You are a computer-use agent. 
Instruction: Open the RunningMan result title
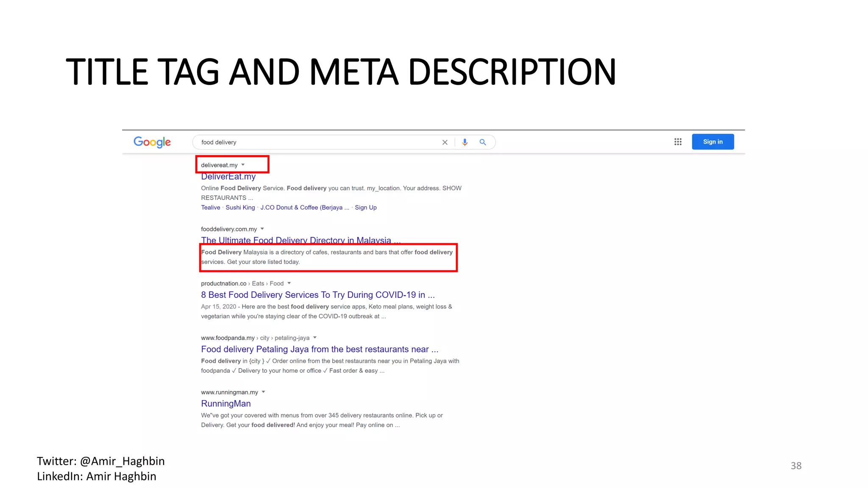pos(226,404)
